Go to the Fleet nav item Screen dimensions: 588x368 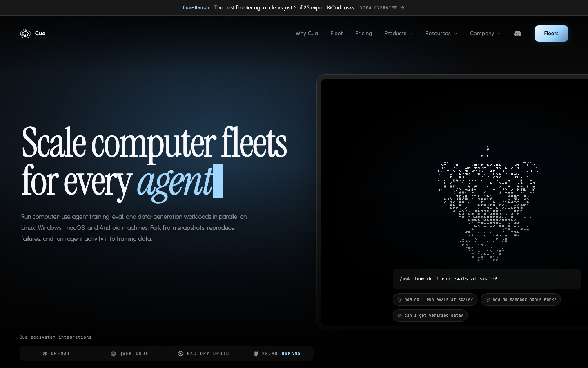point(336,34)
